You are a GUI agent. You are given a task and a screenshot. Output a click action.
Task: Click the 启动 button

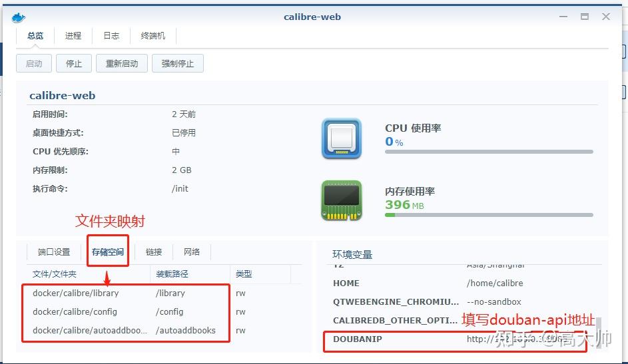click(34, 64)
